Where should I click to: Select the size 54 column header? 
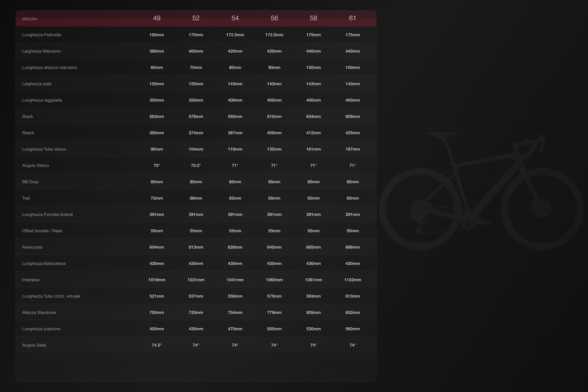tap(235, 18)
